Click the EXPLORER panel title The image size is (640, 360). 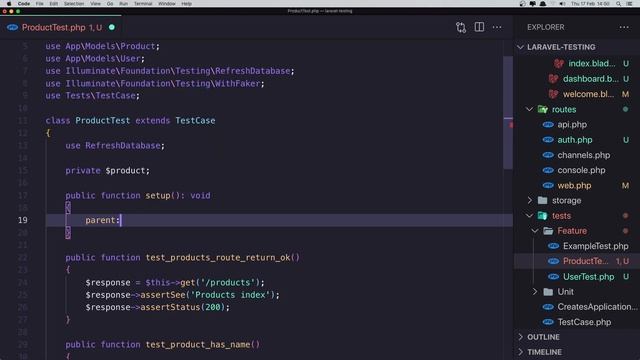[546, 27]
